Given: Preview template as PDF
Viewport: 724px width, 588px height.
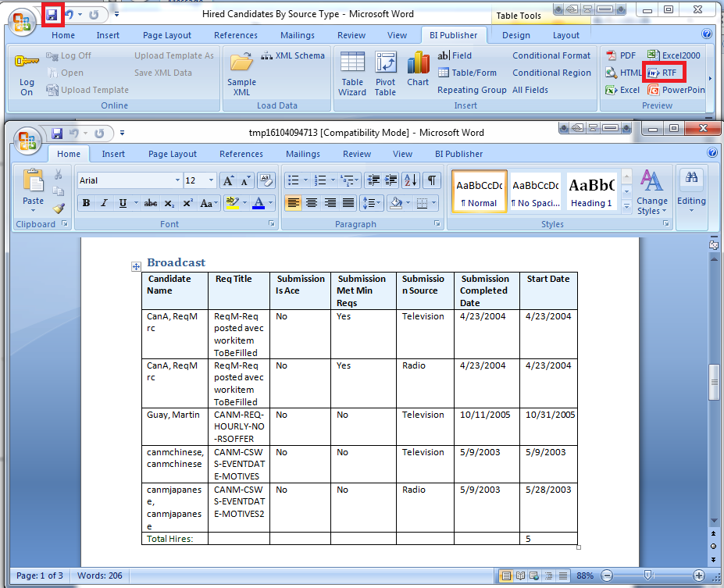Looking at the screenshot, I should coord(621,55).
